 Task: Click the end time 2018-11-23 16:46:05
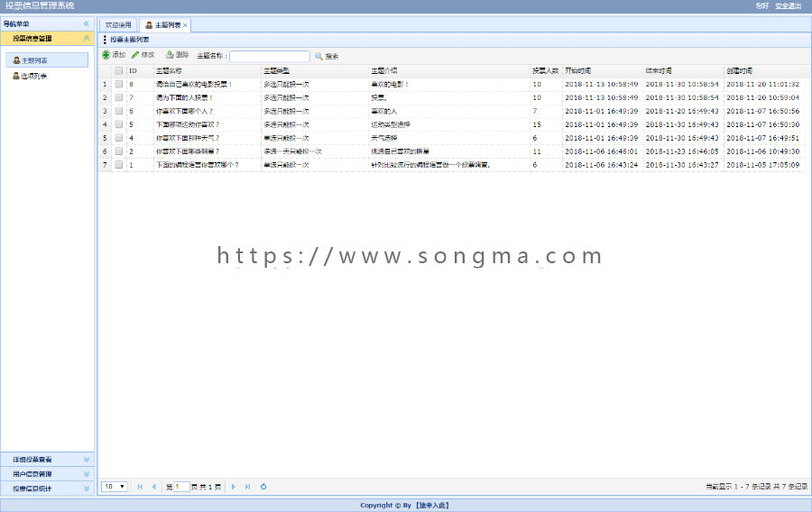point(682,151)
